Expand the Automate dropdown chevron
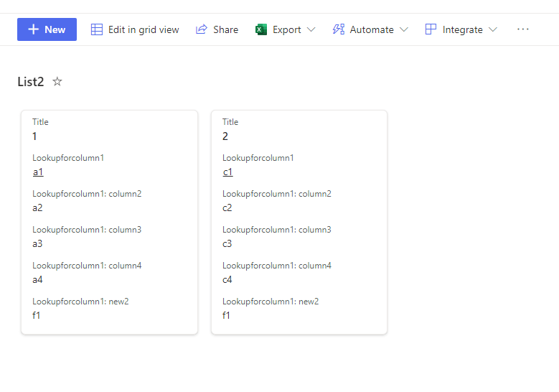 point(404,29)
